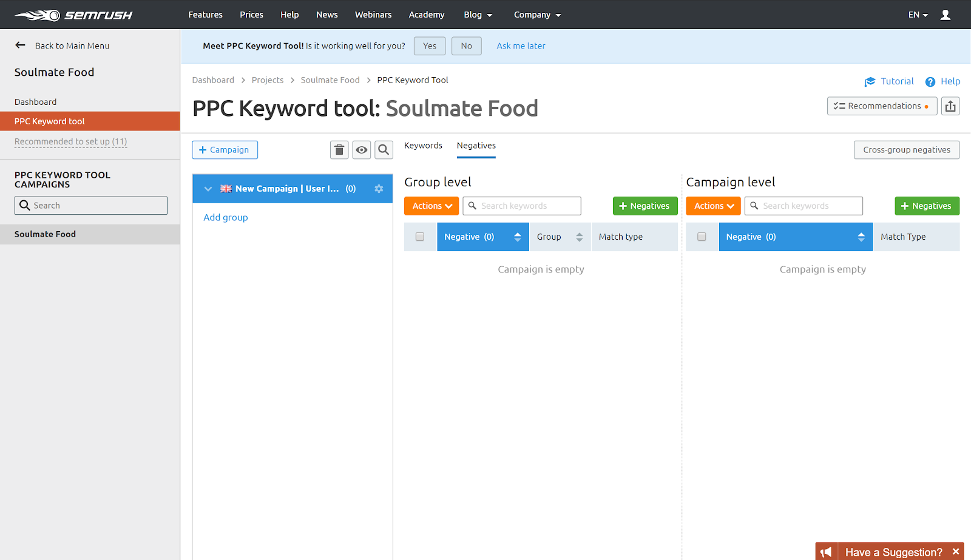The image size is (971, 560).
Task: Open News in top navigation
Action: point(326,15)
